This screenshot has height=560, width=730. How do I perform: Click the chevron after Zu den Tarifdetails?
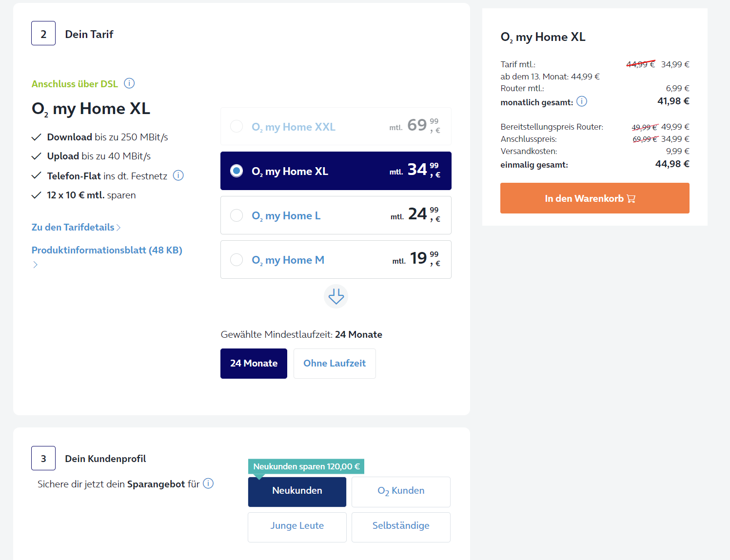(118, 228)
